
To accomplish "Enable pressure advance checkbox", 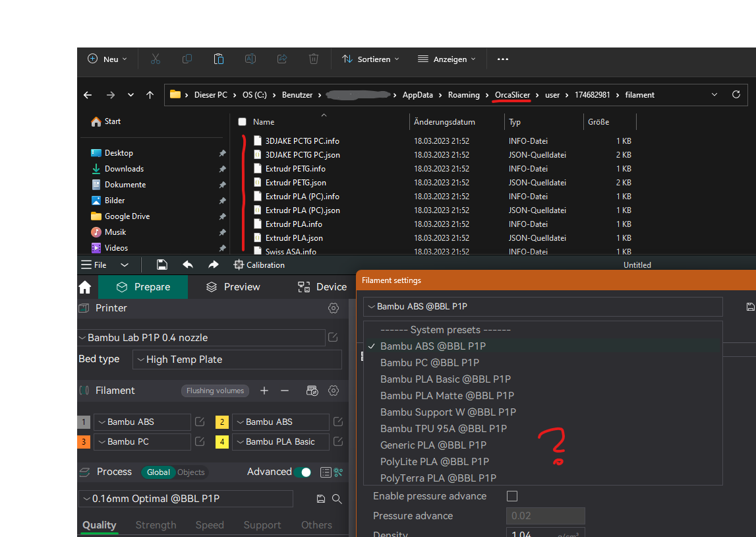I will 512,495.
